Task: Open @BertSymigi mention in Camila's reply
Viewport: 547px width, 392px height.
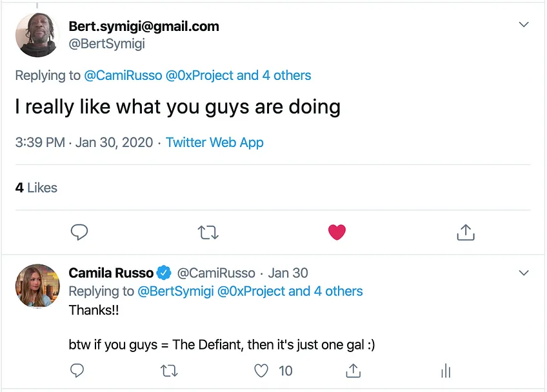Action: pyautogui.click(x=176, y=291)
